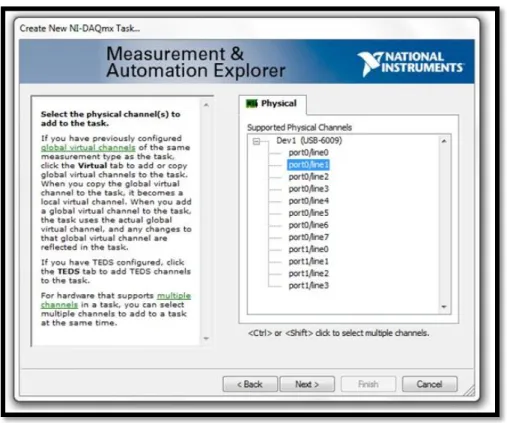Proceed with the Next > button
507x423 pixels.
pyautogui.click(x=307, y=384)
